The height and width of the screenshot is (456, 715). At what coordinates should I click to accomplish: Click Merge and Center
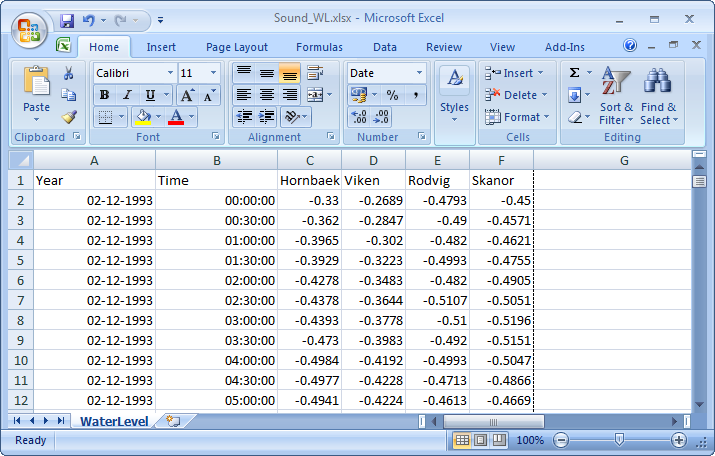pos(315,95)
